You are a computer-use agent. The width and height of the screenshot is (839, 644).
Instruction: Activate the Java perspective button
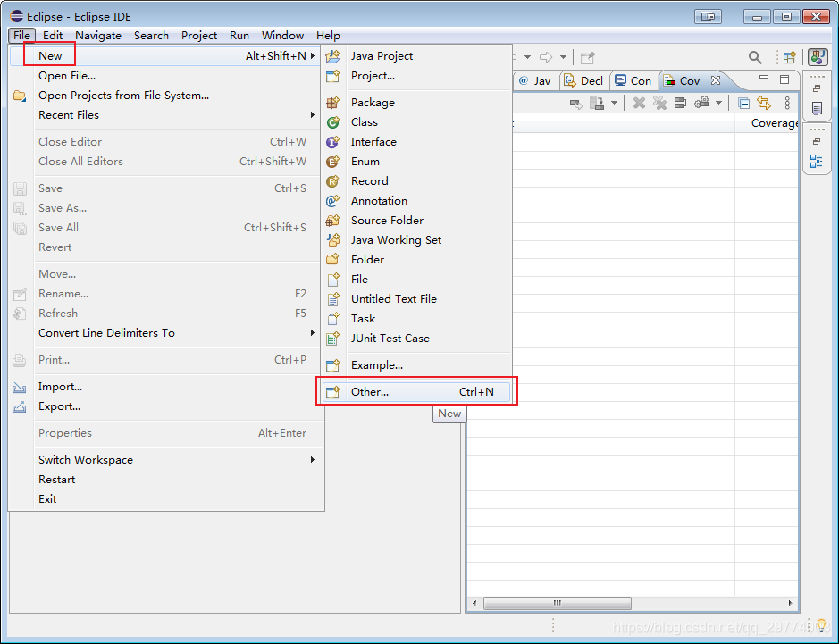point(818,56)
